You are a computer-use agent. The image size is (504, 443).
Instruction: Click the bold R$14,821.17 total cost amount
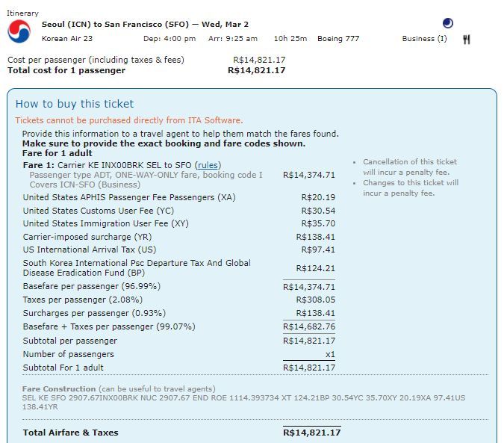coord(257,70)
